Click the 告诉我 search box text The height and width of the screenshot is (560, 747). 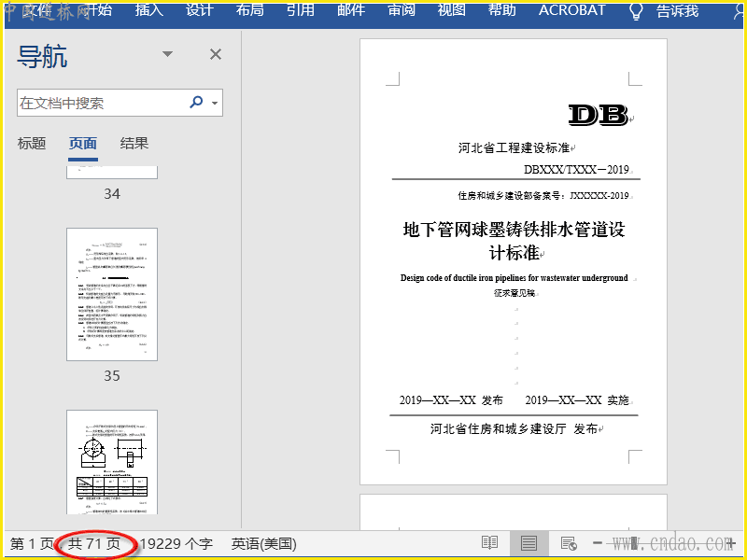pos(678,11)
